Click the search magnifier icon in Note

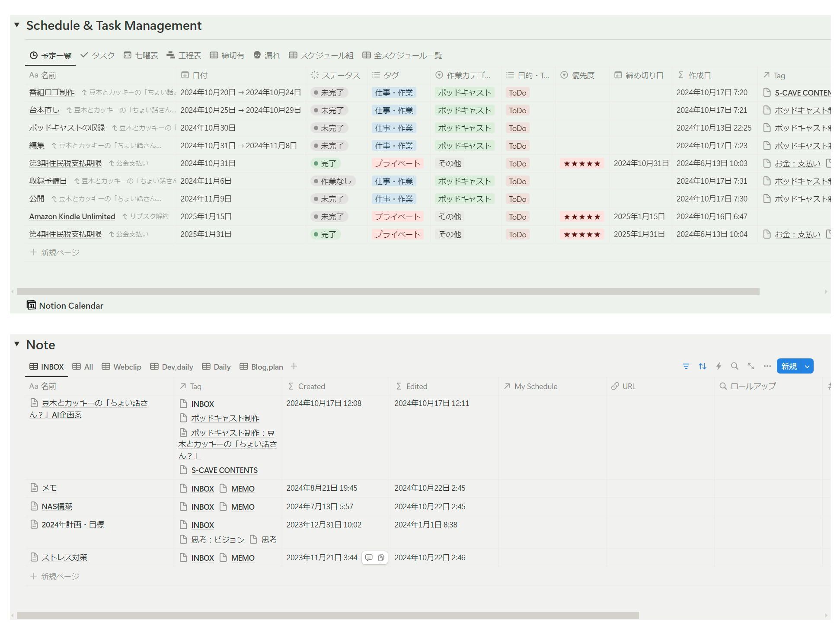735,366
